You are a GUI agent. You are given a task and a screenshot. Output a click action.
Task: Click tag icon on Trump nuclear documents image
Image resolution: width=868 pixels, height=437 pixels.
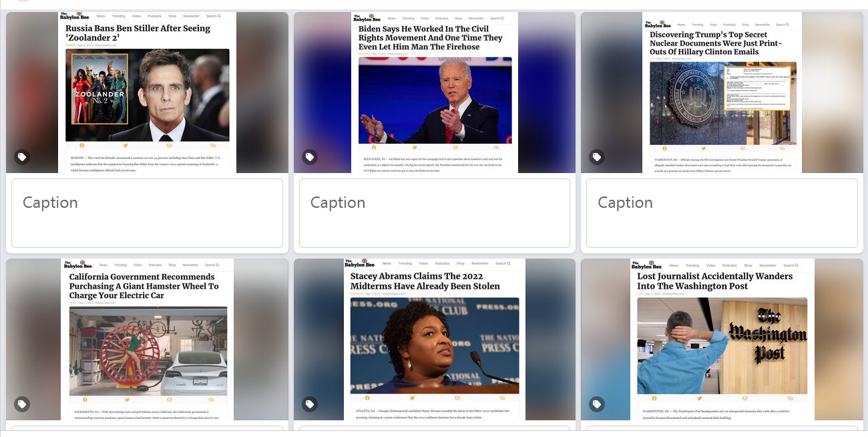tap(597, 157)
